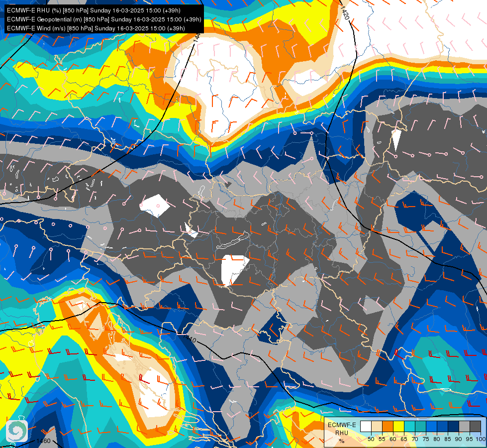The width and height of the screenshot is (487, 448).
Task: Click the 1420 geopotential contour label
Action: 345,13
